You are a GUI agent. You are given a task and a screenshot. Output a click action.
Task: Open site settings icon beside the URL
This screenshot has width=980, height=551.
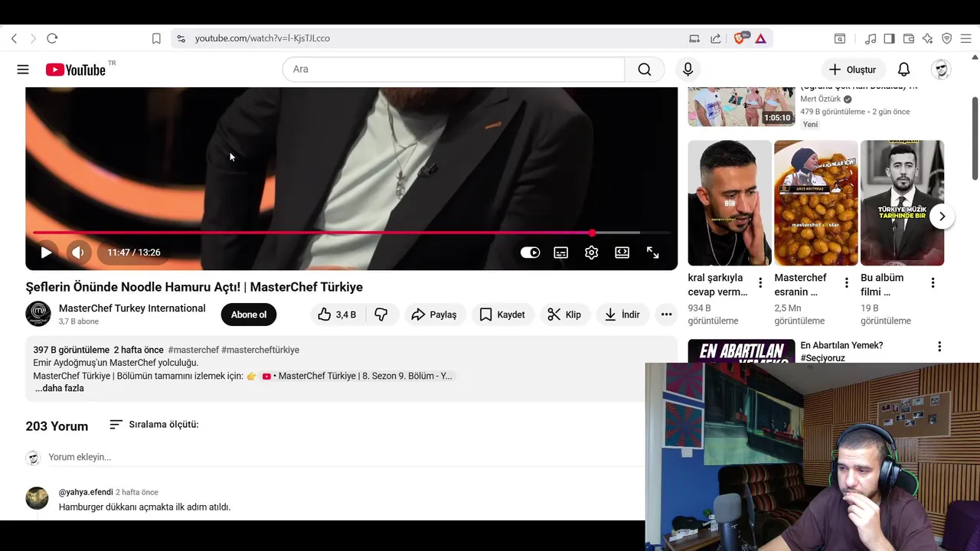(181, 38)
